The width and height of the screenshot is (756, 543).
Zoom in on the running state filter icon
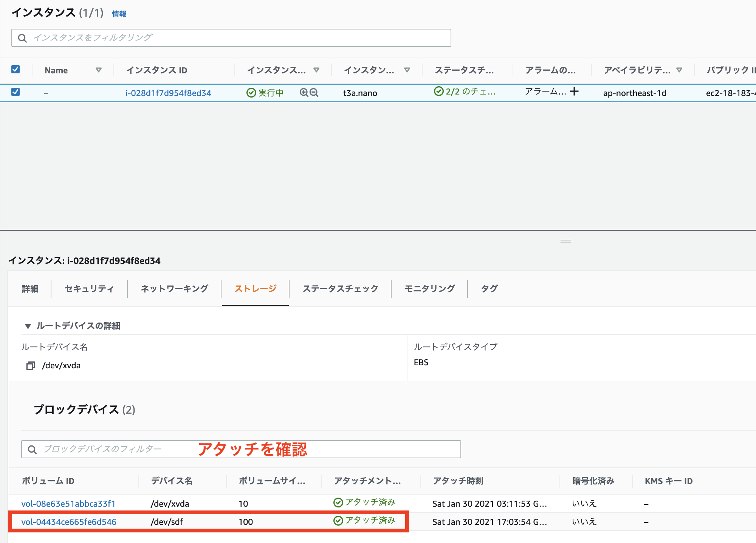click(304, 93)
